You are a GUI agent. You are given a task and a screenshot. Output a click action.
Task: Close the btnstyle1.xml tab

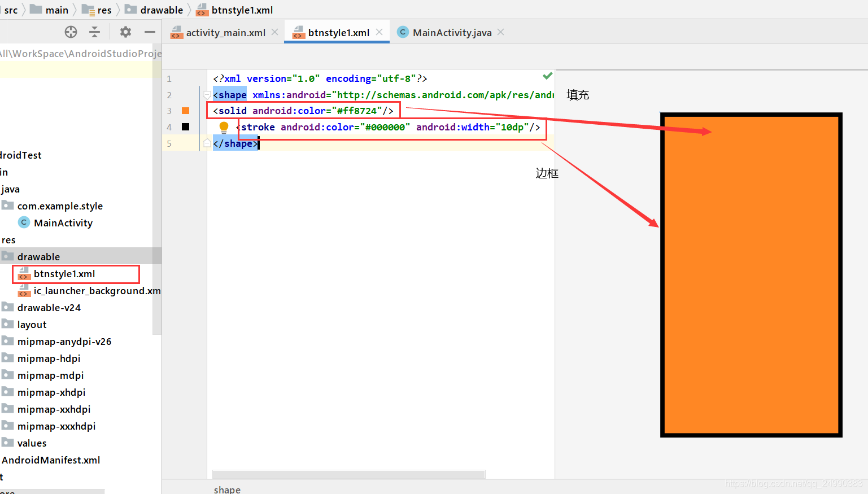(380, 32)
